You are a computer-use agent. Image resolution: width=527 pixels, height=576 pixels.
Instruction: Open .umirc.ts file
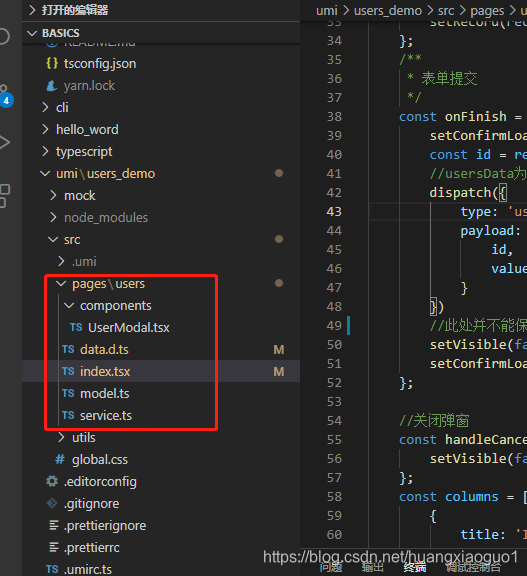point(161,569)
